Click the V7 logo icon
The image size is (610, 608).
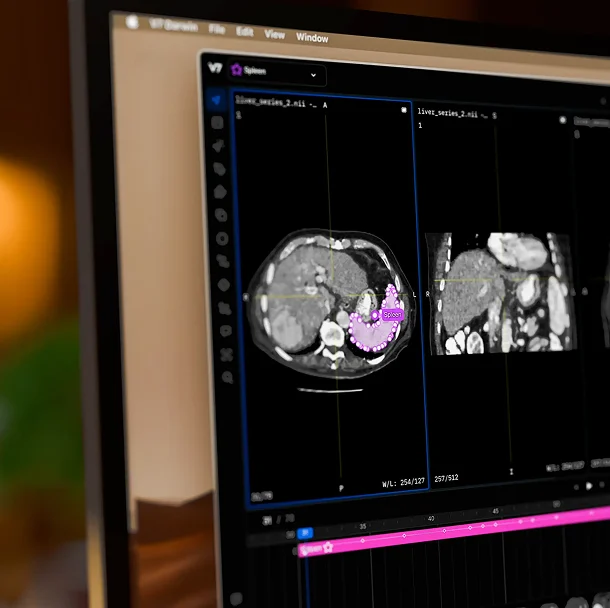pyautogui.click(x=214, y=68)
